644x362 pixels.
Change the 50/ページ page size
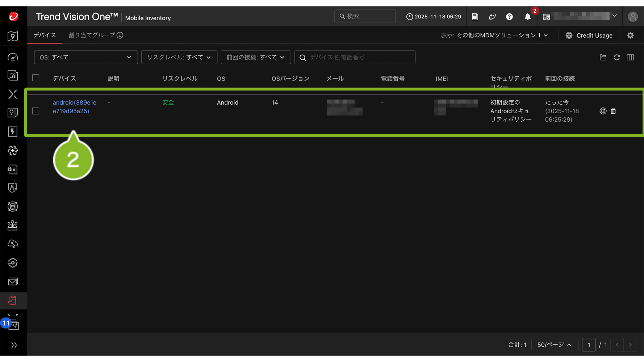point(554,345)
